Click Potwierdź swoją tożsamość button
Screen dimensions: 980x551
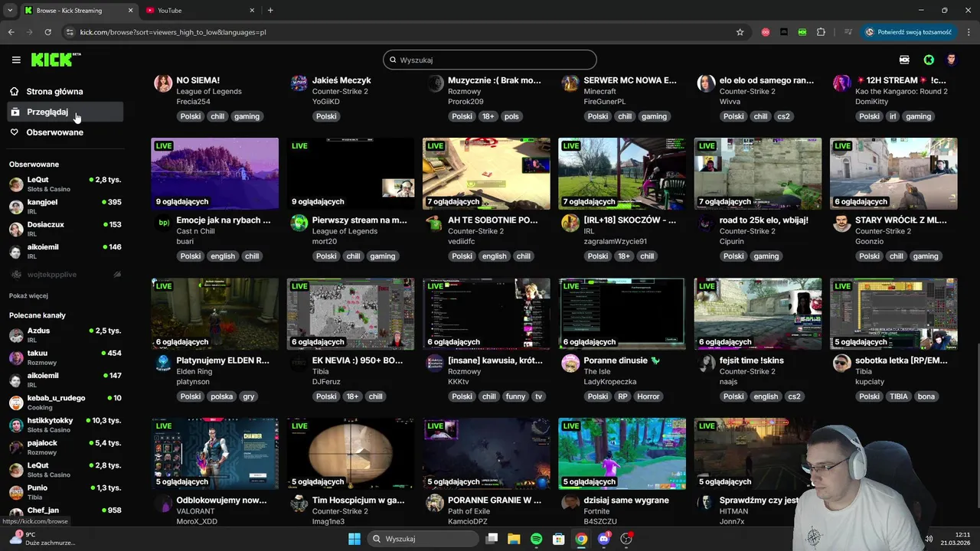(909, 32)
